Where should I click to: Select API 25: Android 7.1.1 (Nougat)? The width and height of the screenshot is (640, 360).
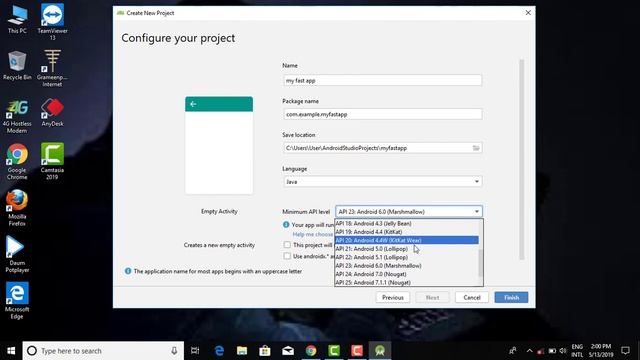[407, 282]
